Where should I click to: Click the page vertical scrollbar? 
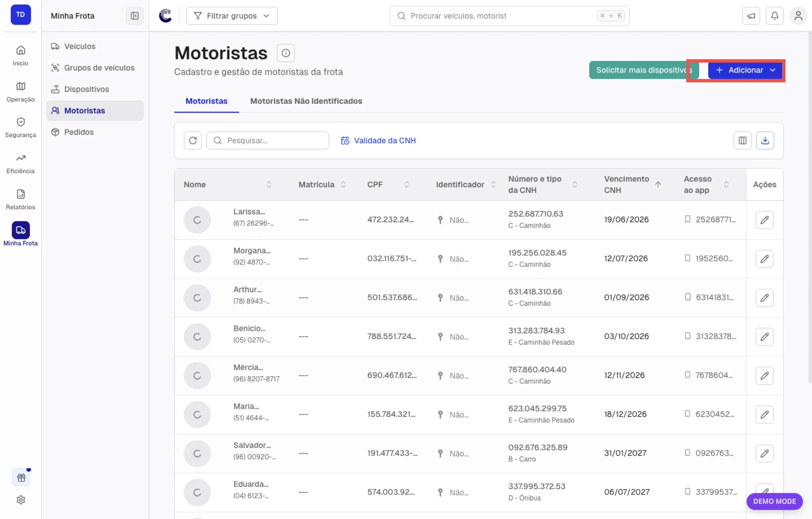point(810,208)
